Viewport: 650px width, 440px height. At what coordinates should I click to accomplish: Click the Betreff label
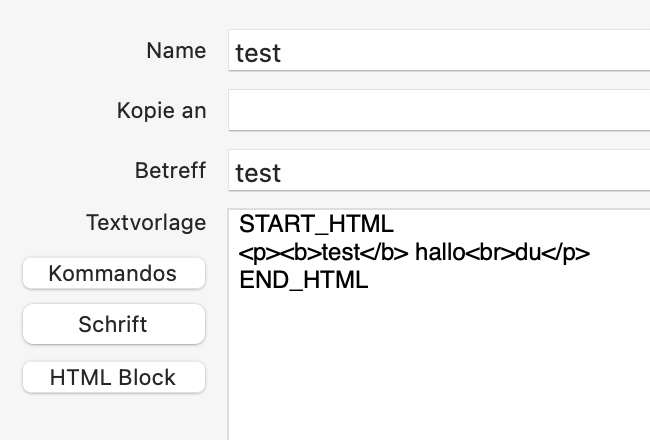170,170
